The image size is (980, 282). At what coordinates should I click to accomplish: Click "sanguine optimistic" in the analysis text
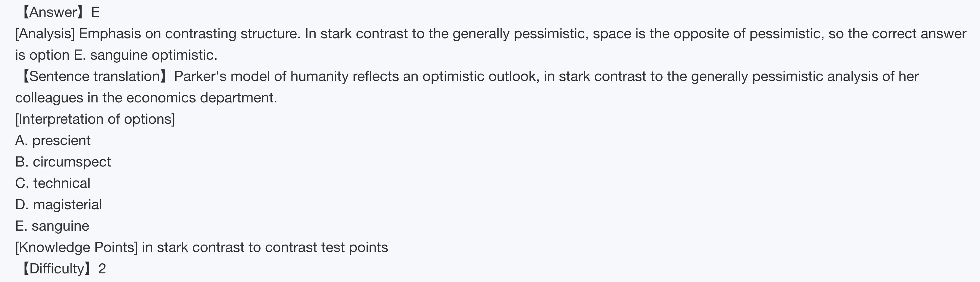tap(153, 55)
